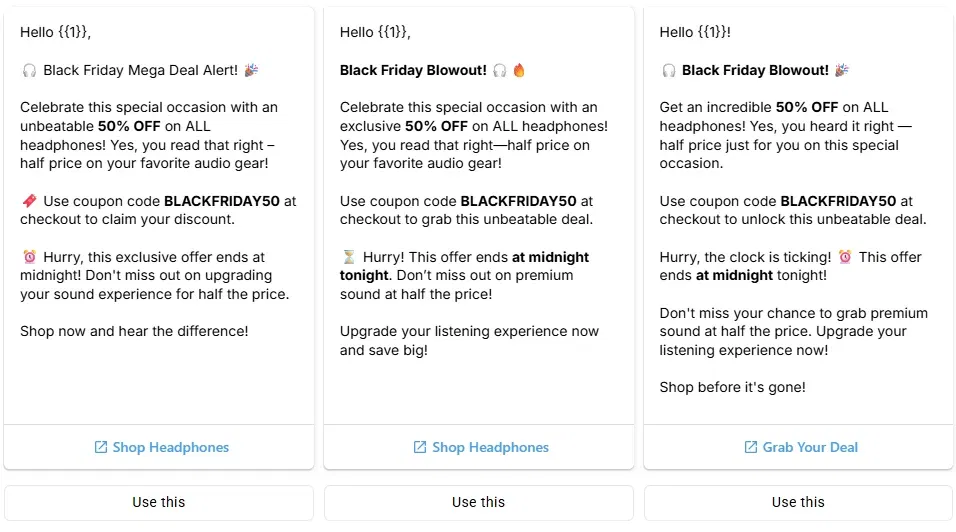956x532 pixels.
Task: Click alarm clock emoji after 'the clock is ticking'
Action: (x=845, y=257)
